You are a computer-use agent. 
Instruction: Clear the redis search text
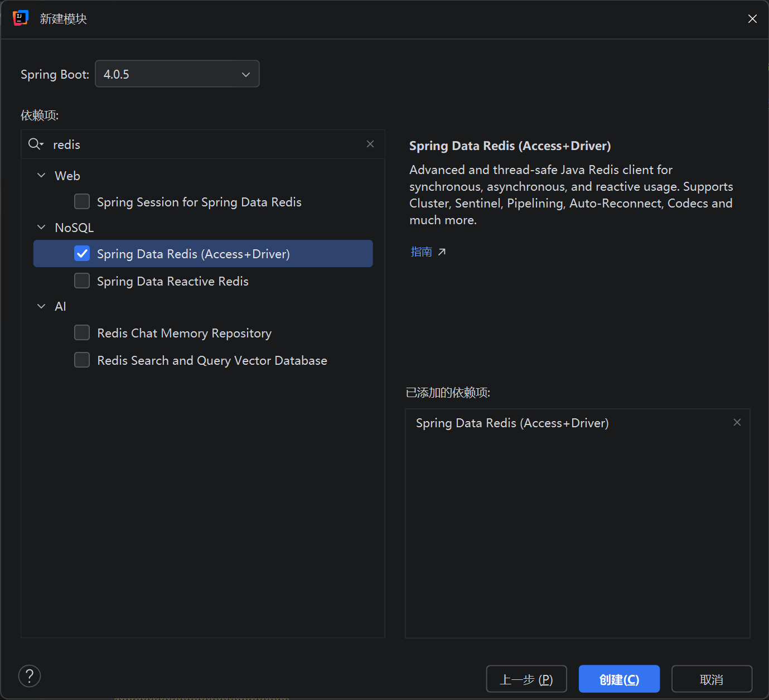click(370, 144)
